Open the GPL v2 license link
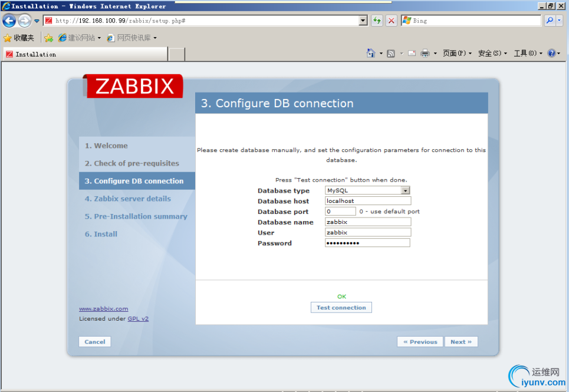This screenshot has width=569, height=392. [x=138, y=319]
